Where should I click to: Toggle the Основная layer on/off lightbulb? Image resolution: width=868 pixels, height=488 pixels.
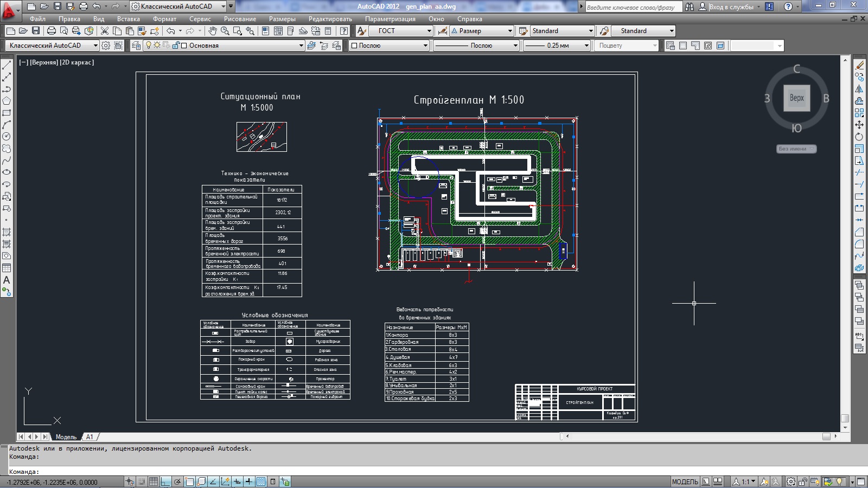[149, 46]
